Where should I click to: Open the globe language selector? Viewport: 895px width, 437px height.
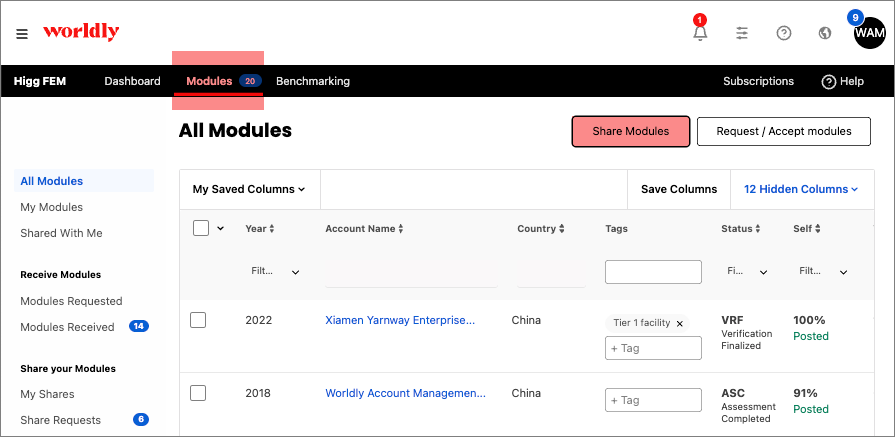825,33
